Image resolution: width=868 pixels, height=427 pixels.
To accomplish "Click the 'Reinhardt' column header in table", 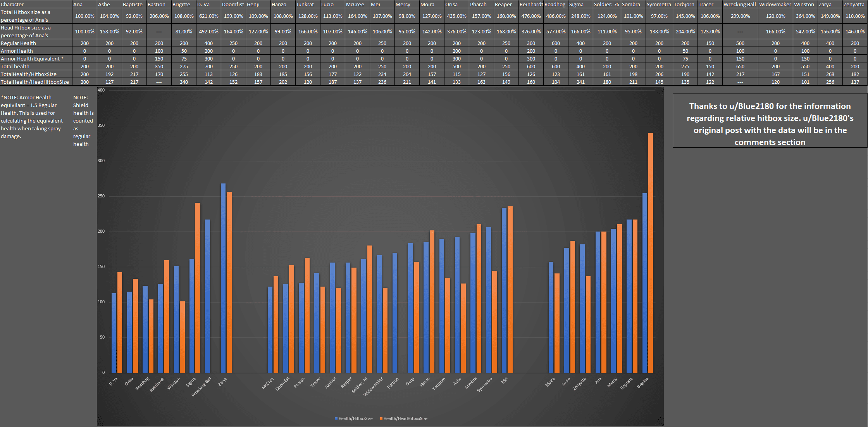I will tap(531, 4).
